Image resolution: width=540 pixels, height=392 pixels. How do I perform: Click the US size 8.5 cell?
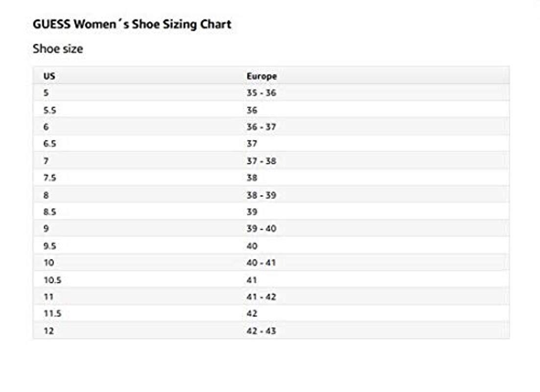[x=49, y=212]
